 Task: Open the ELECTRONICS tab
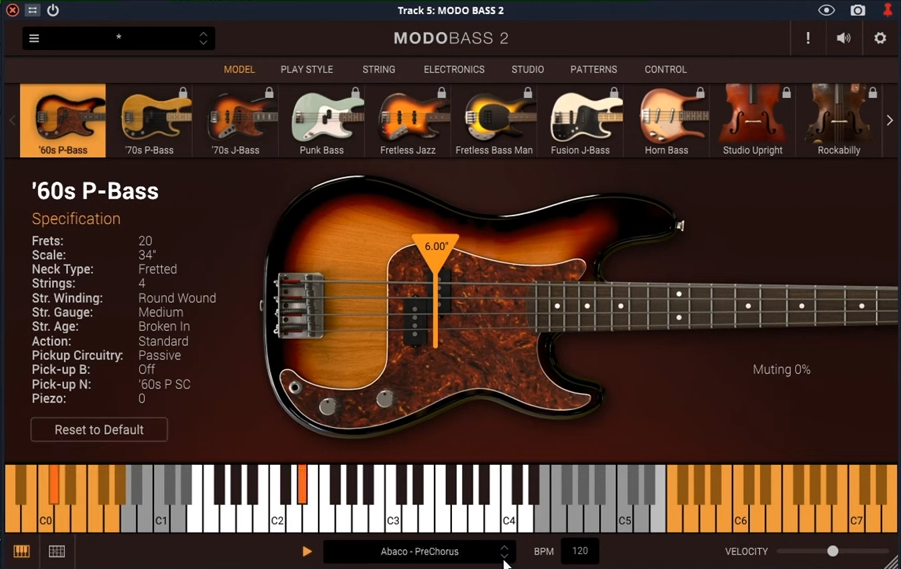click(454, 70)
